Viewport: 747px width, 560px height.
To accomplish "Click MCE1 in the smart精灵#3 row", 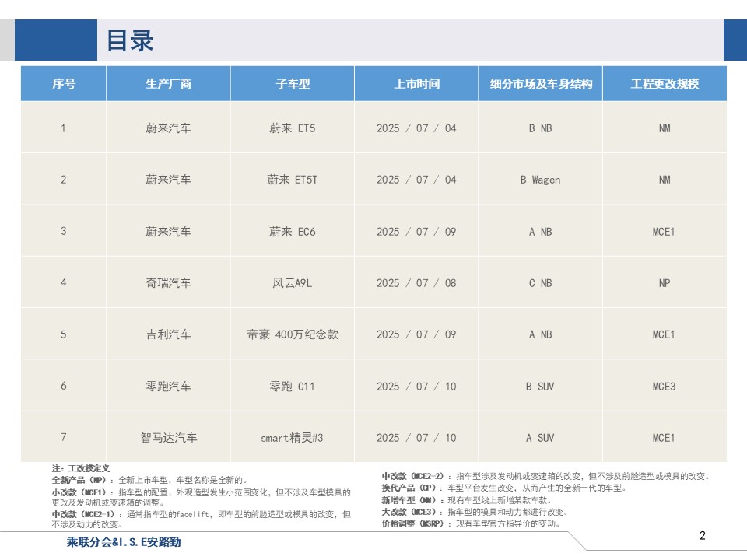I will click(664, 438).
